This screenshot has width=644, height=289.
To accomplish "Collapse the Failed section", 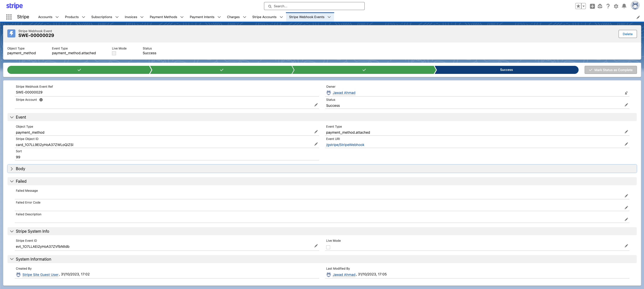I will 12,181.
